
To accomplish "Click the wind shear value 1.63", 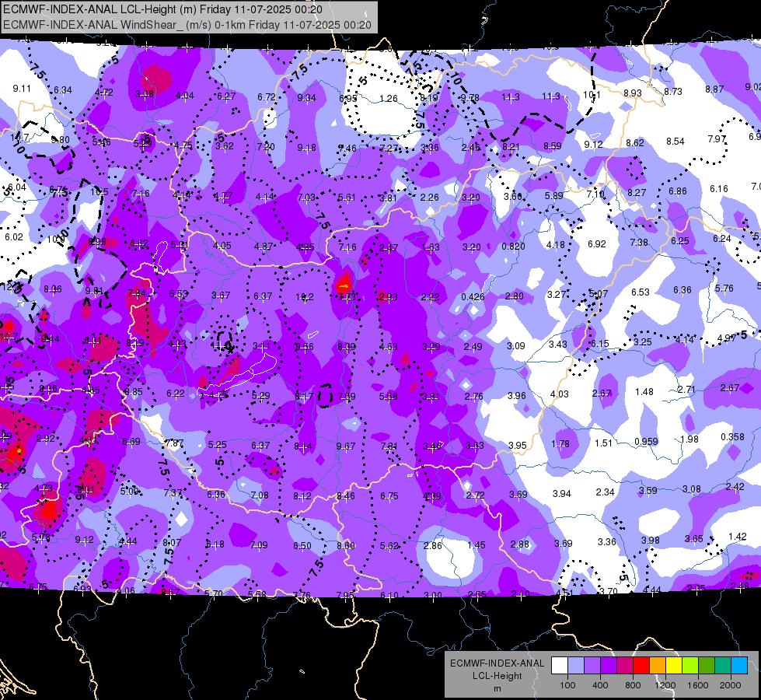I will (431, 247).
